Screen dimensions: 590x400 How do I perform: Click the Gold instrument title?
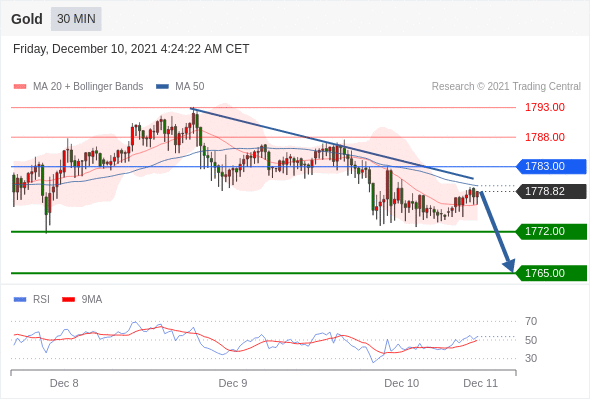(27, 19)
